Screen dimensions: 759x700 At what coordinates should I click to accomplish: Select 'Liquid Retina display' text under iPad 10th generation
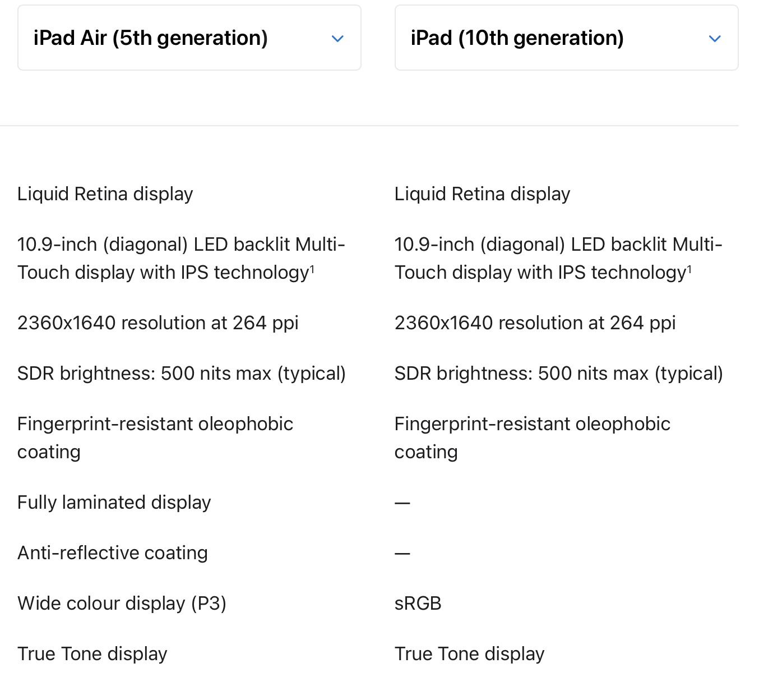[x=483, y=194]
